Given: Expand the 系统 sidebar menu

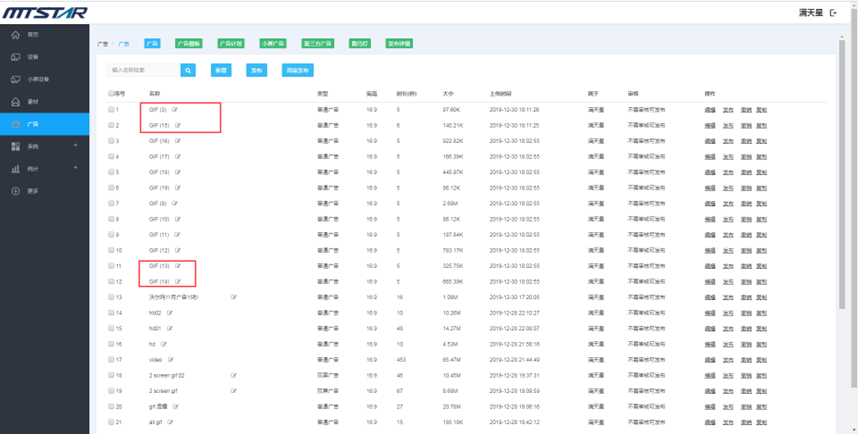Looking at the screenshot, I should pyautogui.click(x=75, y=146).
